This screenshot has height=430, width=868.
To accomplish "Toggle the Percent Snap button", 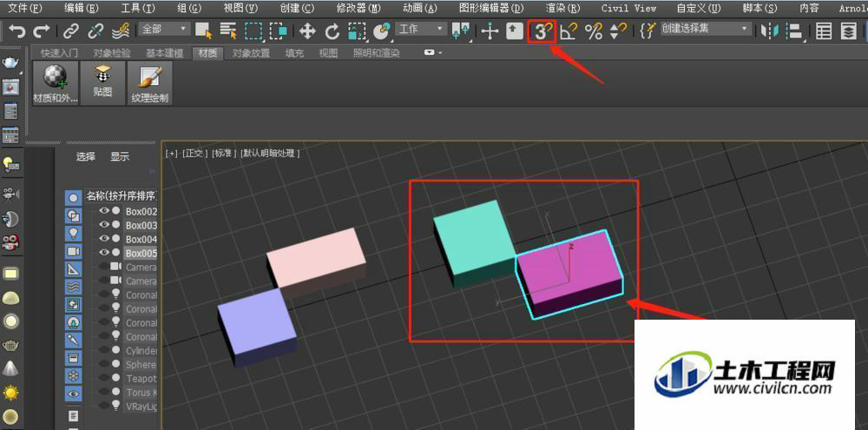I will pyautogui.click(x=594, y=31).
